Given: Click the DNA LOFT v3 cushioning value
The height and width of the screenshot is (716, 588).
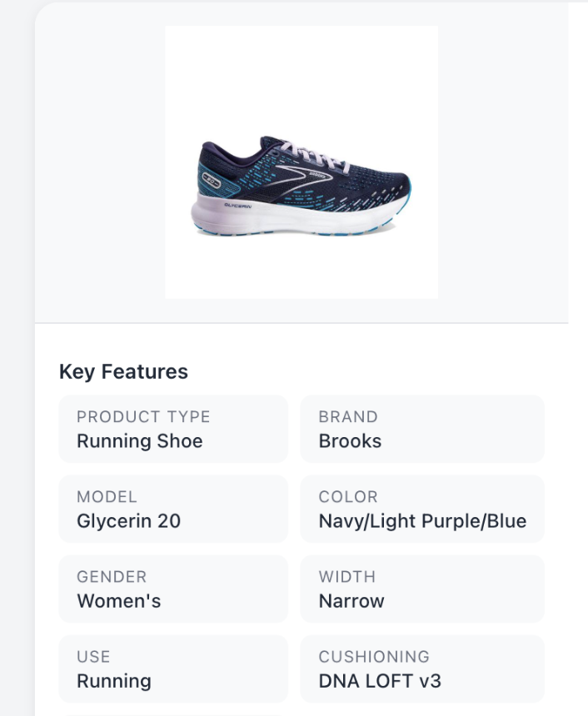Looking at the screenshot, I should (380, 681).
